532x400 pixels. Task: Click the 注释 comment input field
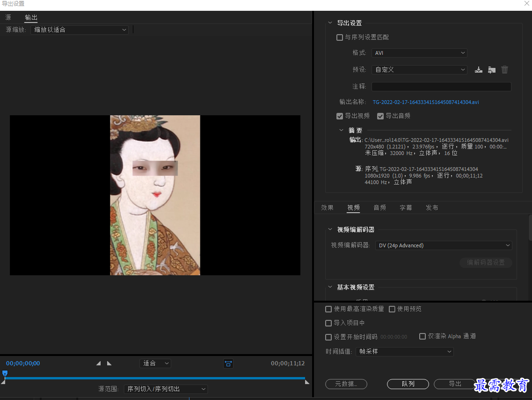pyautogui.click(x=441, y=87)
